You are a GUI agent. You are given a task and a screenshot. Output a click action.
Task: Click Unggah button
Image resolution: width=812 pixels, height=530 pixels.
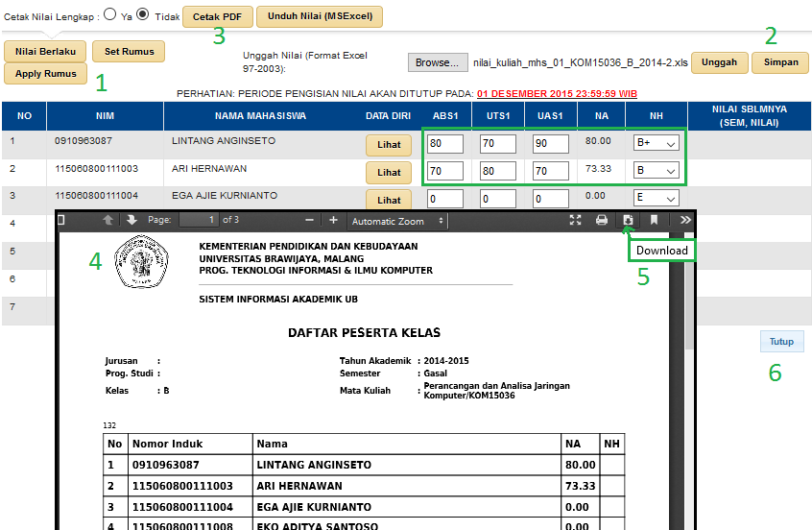click(719, 62)
